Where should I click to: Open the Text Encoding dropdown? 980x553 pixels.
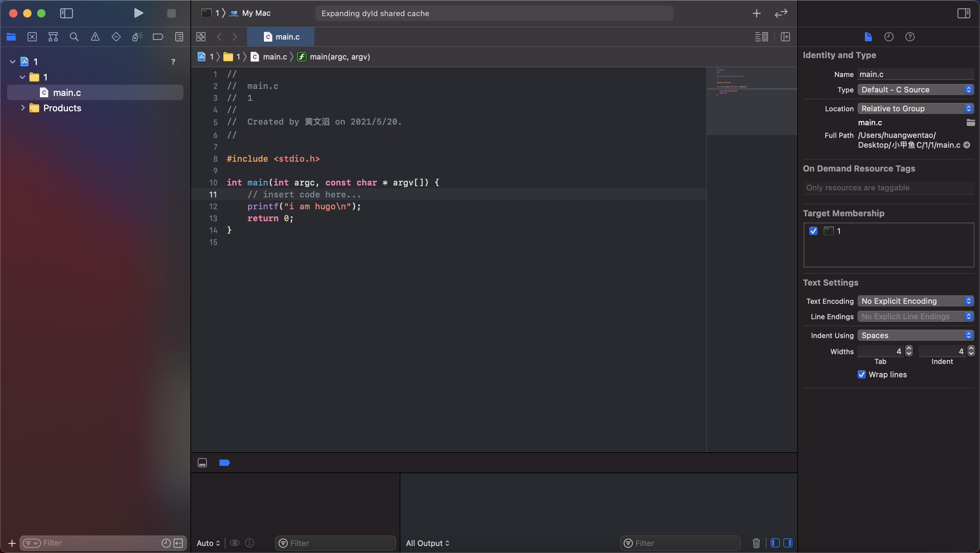pyautogui.click(x=916, y=301)
